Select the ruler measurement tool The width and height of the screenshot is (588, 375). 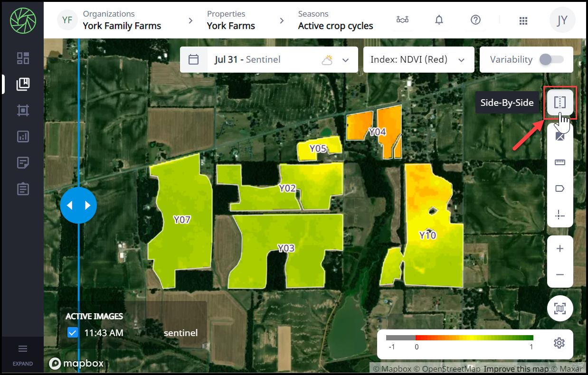point(560,163)
